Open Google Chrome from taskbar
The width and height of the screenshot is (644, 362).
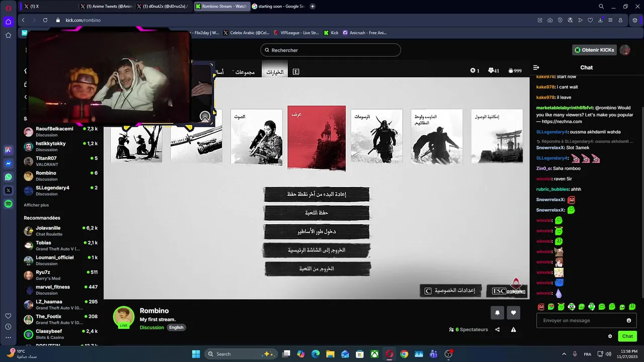coord(404,354)
